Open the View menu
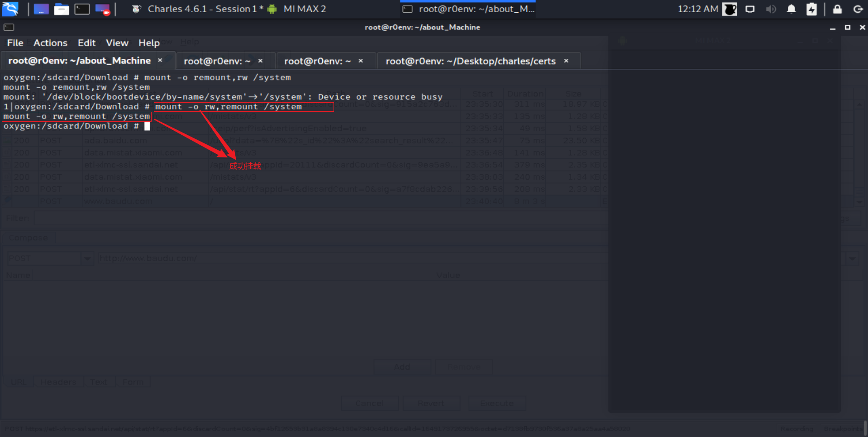 (x=117, y=43)
